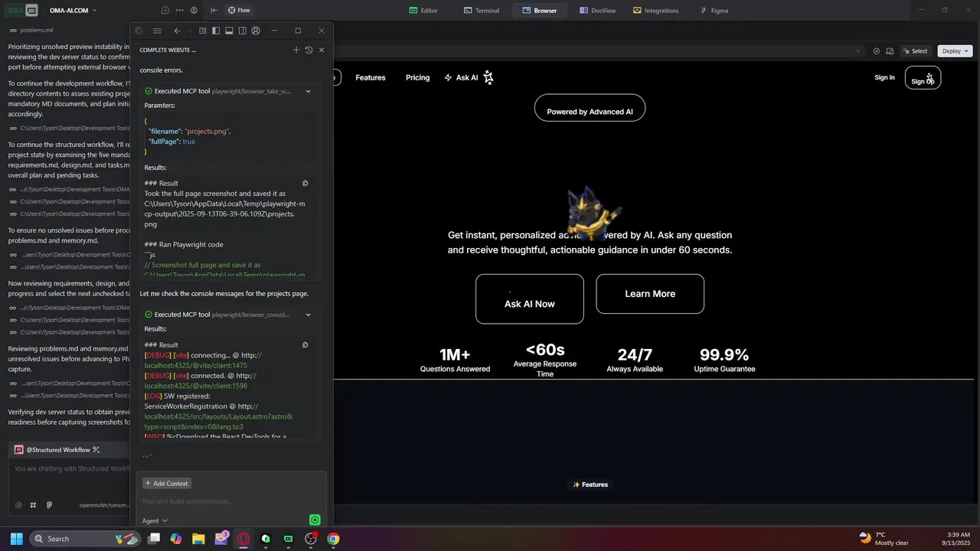Image resolution: width=980 pixels, height=551 pixels.
Task: Click user account icon in floating window titlebar
Action: 256,31
